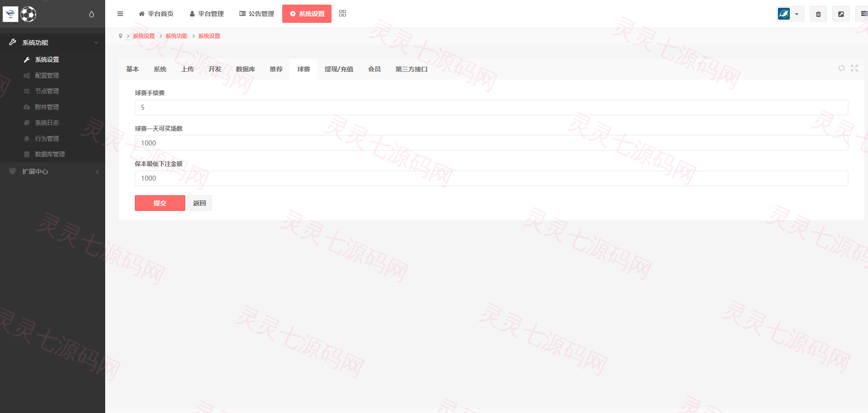Collapse the 系统功能 sidebar group
Screen dimensions: 868x413
point(53,43)
